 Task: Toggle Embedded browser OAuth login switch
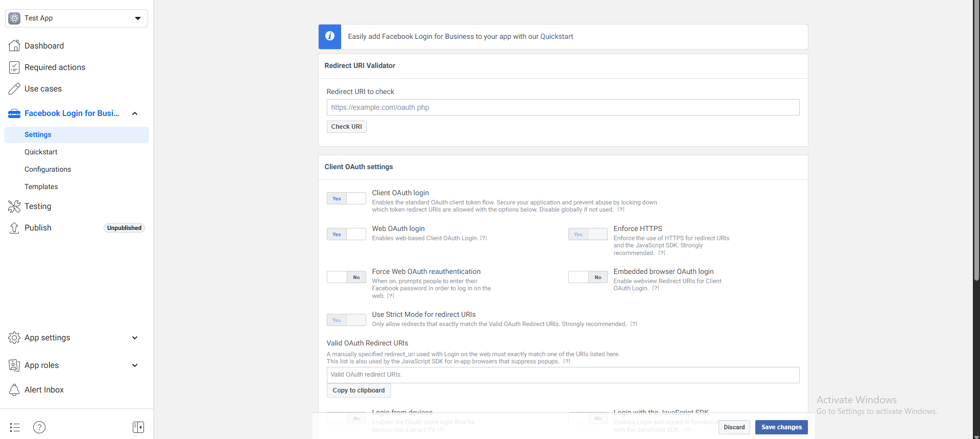pyautogui.click(x=588, y=277)
